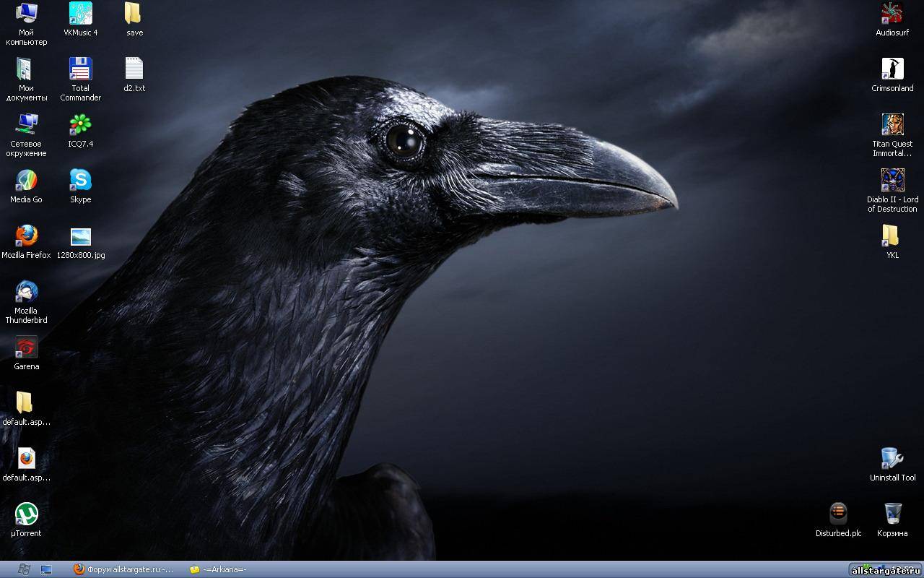Select the Skype desktop icon
This screenshot has width=924, height=578.
point(80,181)
